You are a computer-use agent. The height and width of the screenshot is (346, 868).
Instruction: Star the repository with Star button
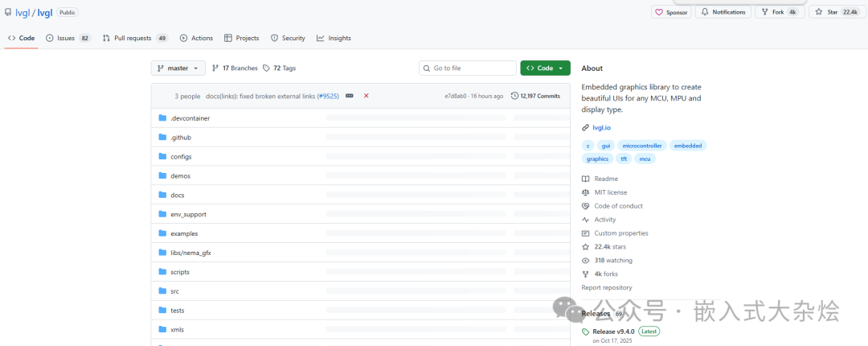point(835,12)
